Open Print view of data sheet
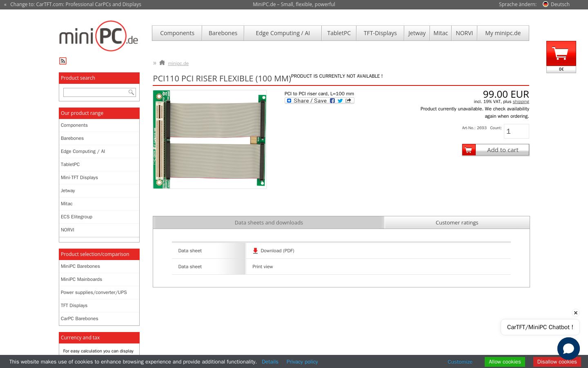The width and height of the screenshot is (588, 368). [263, 267]
